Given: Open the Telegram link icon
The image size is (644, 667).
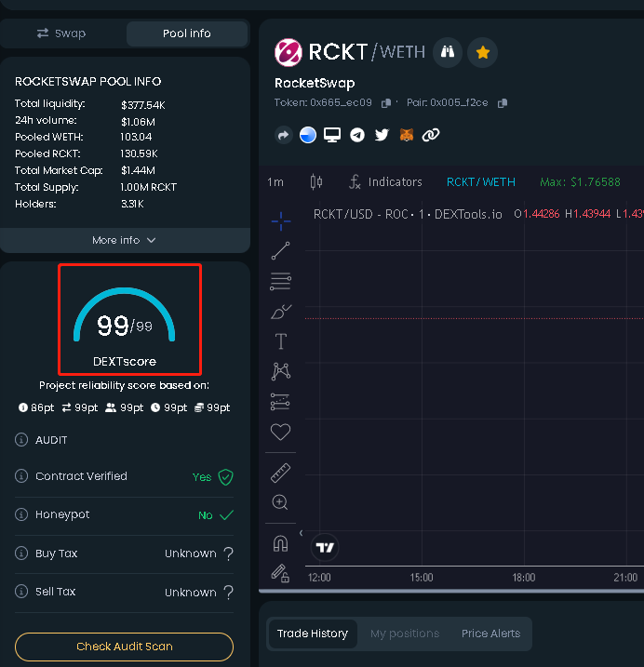Looking at the screenshot, I should pos(357,135).
